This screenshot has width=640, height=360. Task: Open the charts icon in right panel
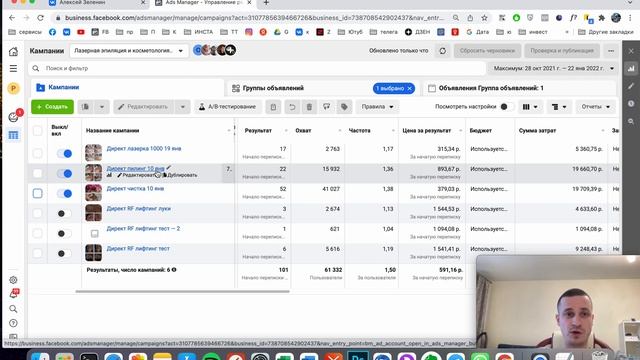click(x=631, y=69)
